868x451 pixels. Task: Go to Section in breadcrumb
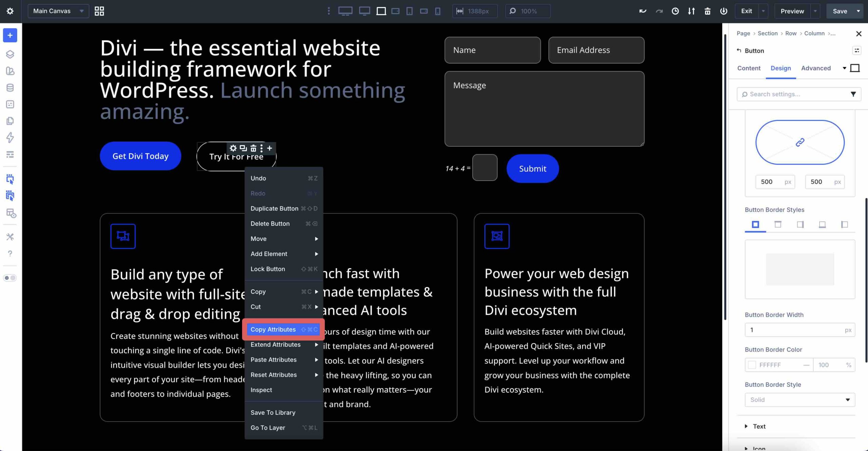coord(768,33)
